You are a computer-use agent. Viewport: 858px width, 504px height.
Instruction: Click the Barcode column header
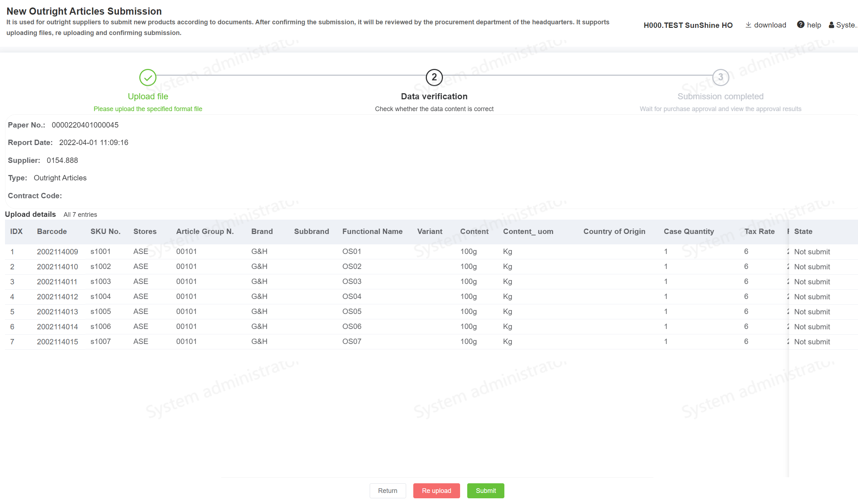tap(52, 231)
